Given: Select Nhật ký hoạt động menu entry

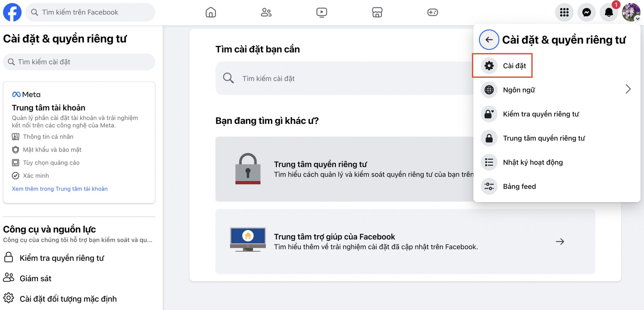Looking at the screenshot, I should 533,162.
